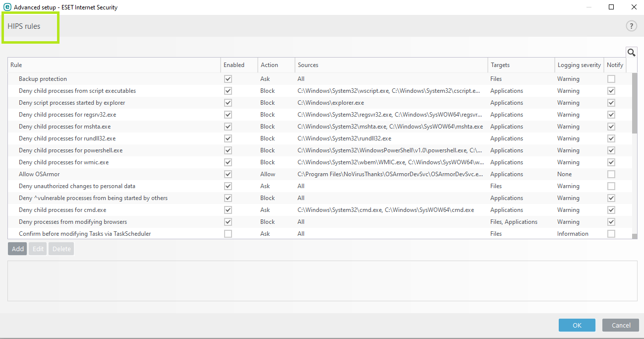Enable Notify for Allow OSArmor rule

coord(611,174)
